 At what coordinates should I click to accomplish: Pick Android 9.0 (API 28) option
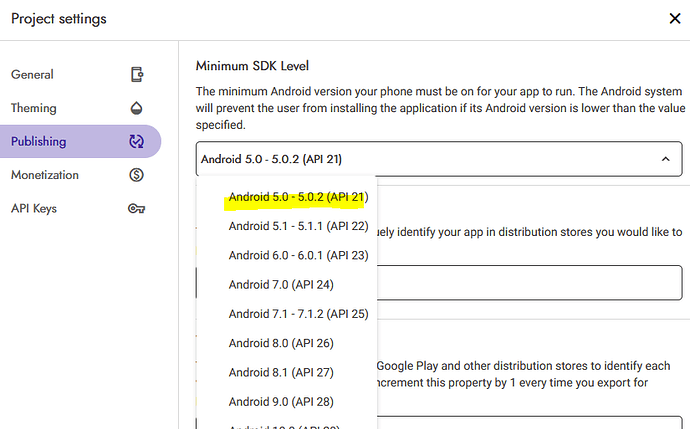(280, 402)
